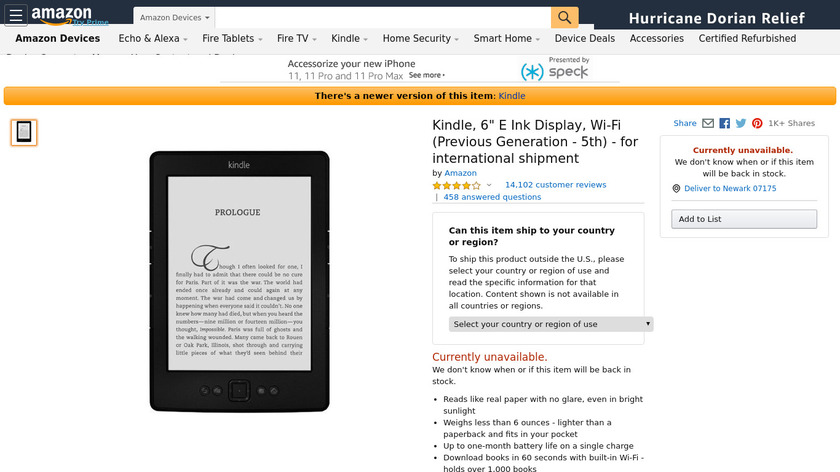This screenshot has height=472, width=840.
Task: Open Select your country or region dropdown
Action: coord(551,324)
